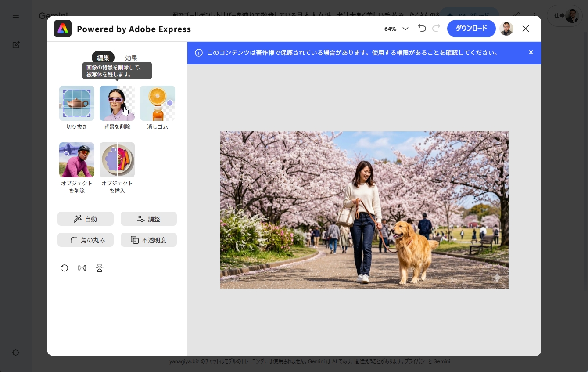
Task: Dismiss the blue copyright notice banner
Action: click(x=531, y=53)
